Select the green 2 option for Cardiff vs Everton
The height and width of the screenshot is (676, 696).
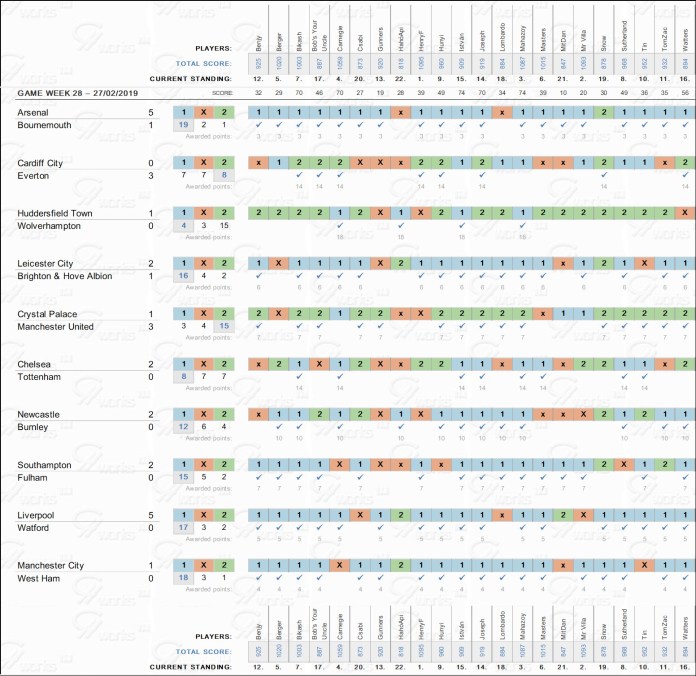[225, 162]
